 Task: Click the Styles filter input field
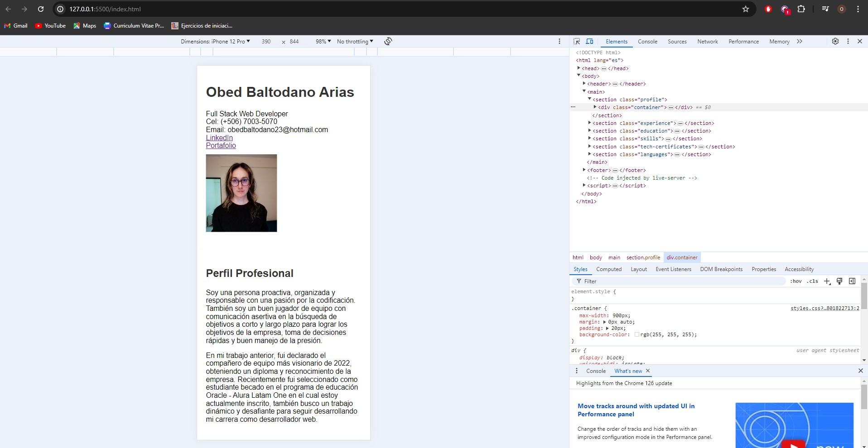click(x=680, y=281)
